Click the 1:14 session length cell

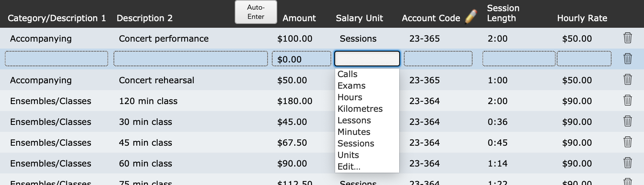498,163
